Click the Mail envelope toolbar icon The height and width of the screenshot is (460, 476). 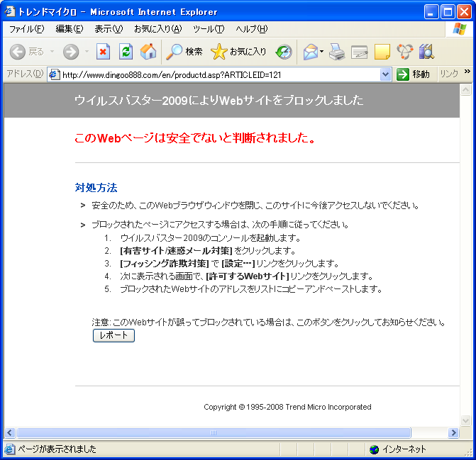310,52
